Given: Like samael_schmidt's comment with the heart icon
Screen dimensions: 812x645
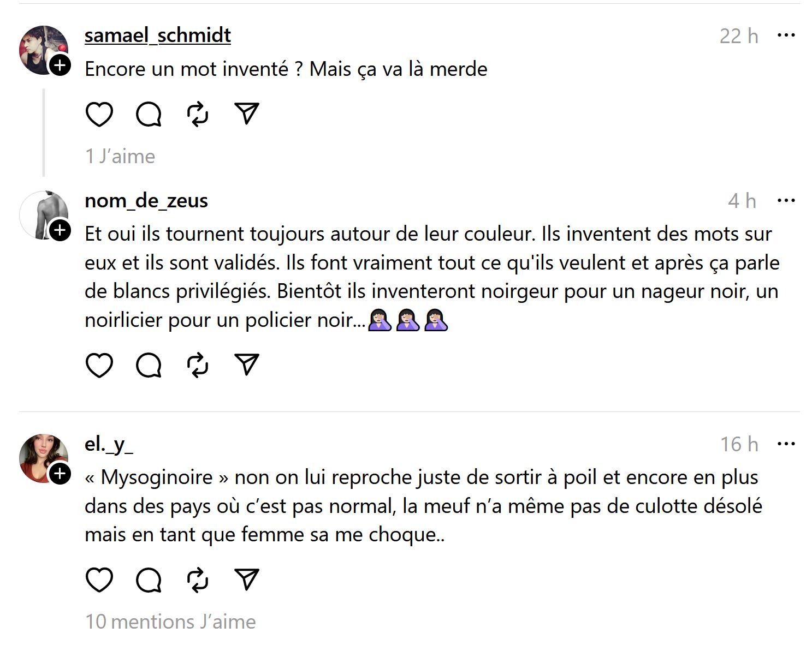Looking at the screenshot, I should coord(99,115).
